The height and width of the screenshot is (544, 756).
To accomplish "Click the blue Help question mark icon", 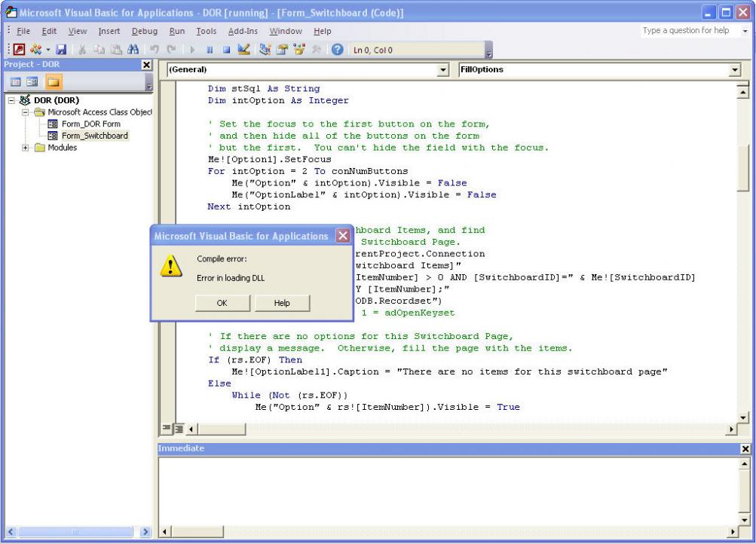I will tap(338, 49).
